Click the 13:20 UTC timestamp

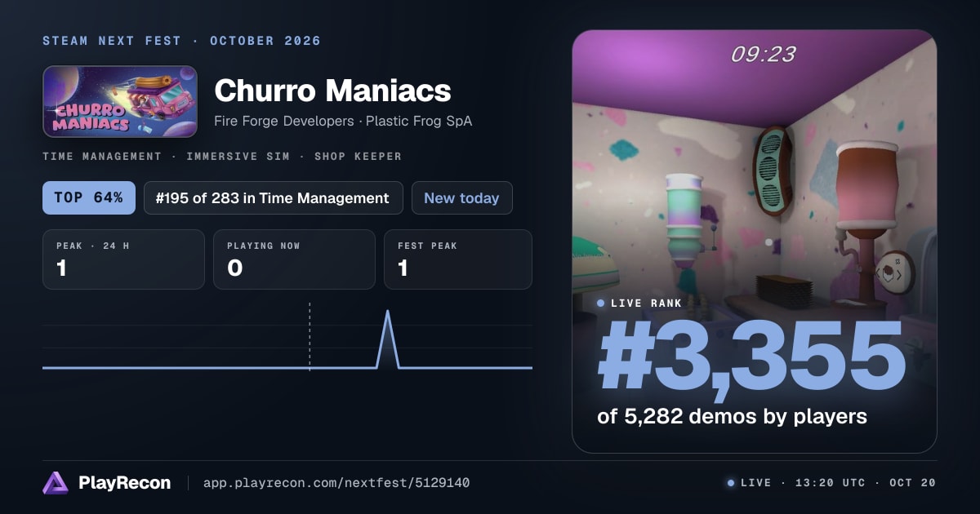tap(831, 483)
